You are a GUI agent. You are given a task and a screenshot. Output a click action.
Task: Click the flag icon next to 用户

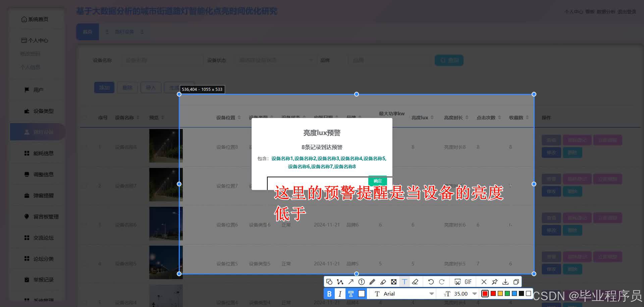tap(27, 90)
